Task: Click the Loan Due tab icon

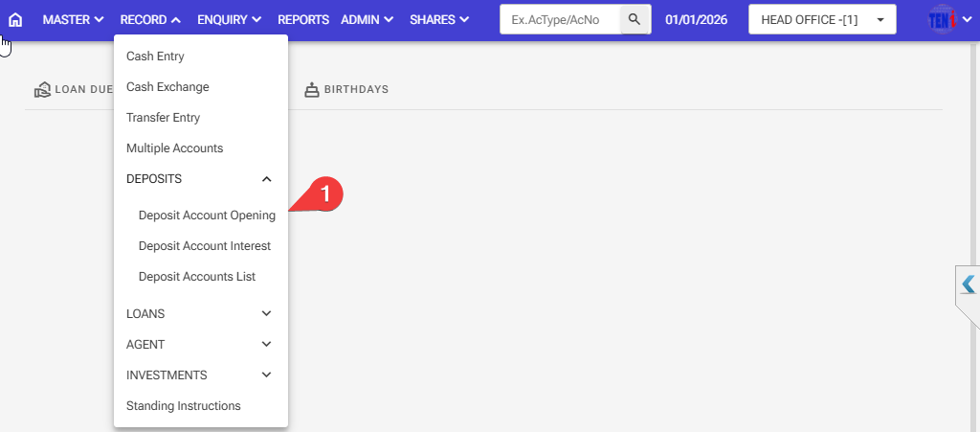Action: pyautogui.click(x=42, y=90)
